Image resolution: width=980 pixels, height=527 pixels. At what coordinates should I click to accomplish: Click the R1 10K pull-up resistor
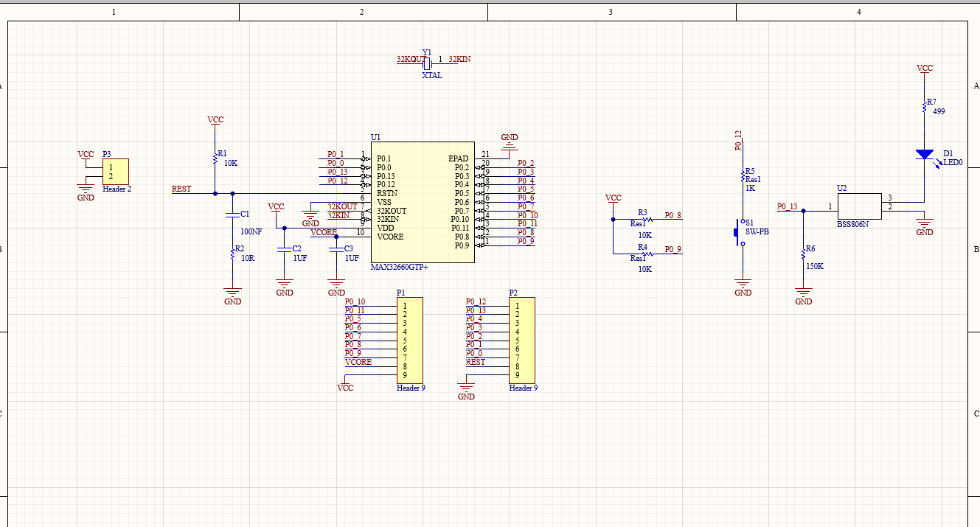click(215, 157)
